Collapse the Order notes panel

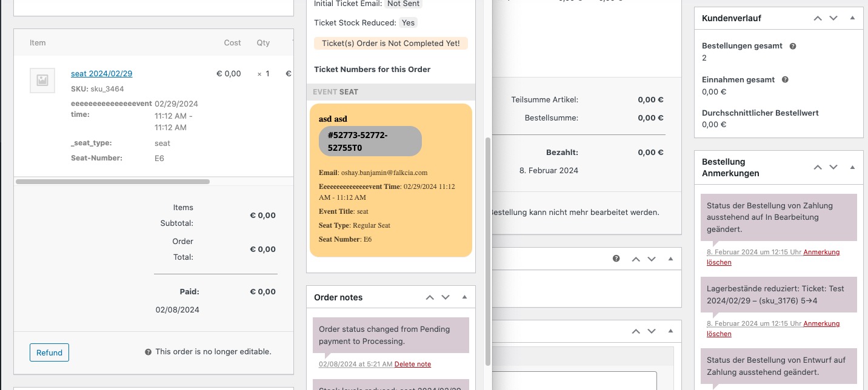point(464,297)
